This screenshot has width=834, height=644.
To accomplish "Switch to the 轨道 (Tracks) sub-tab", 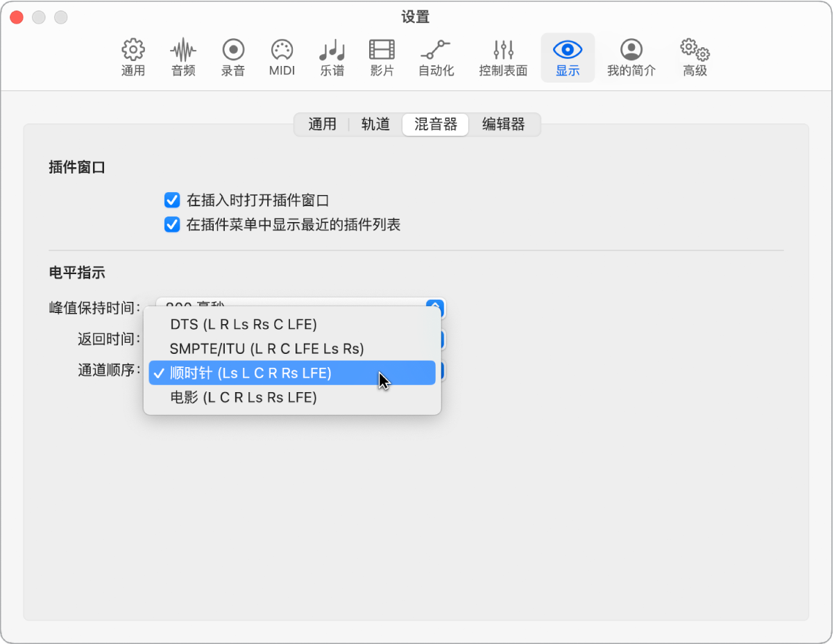I will tap(375, 124).
